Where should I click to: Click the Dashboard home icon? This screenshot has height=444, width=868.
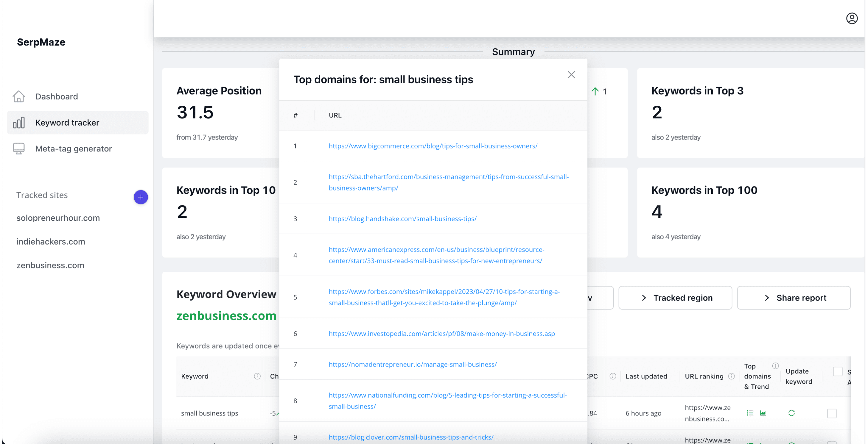[18, 96]
